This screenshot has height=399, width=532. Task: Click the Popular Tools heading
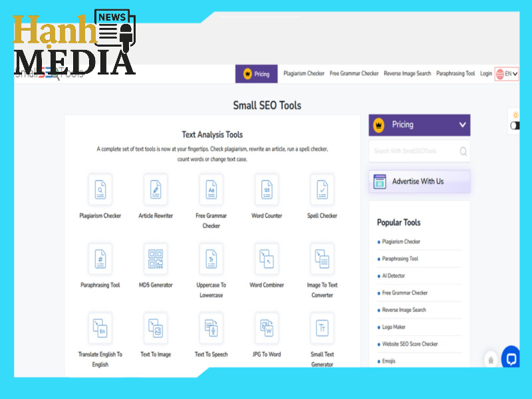click(x=398, y=223)
